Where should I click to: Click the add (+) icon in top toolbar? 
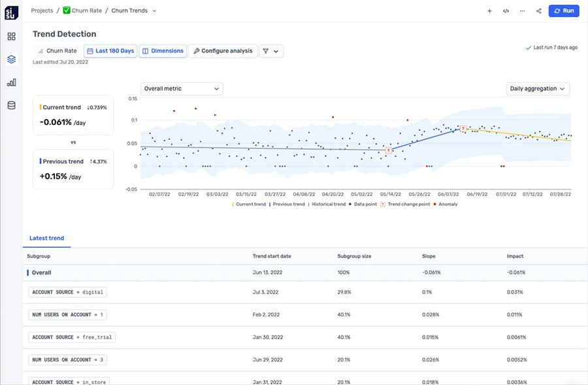coord(489,10)
